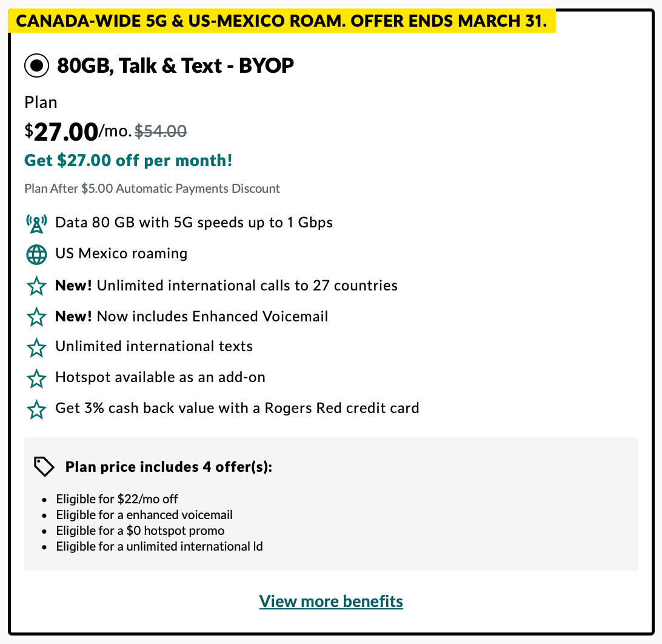662x644 pixels.
Task: Click the globe icon for US Mexico roaming
Action: pos(36,254)
